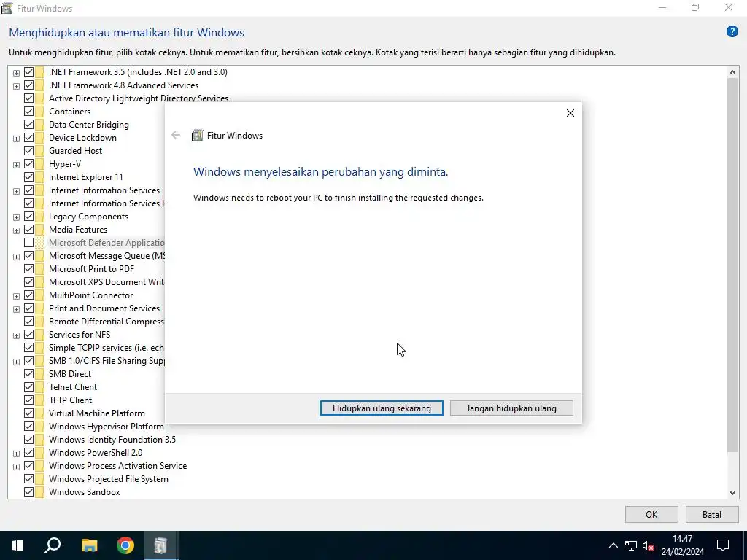Expand MultiPoint Connector node
Image resolution: width=747 pixels, height=560 pixels.
(16, 296)
